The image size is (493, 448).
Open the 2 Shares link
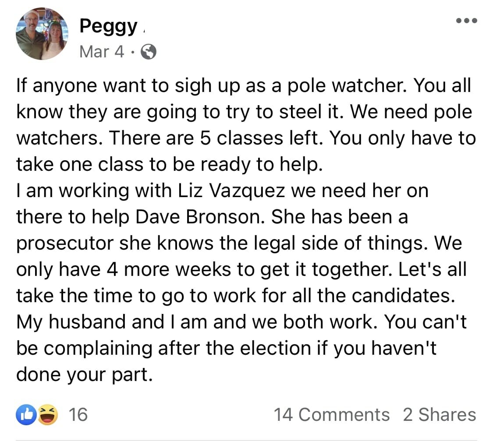pos(440,415)
